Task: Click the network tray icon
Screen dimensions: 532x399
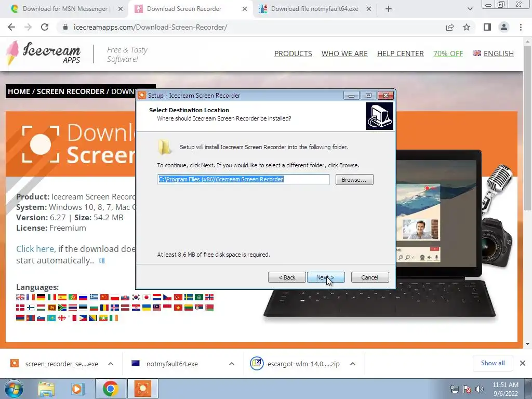Action: pyautogui.click(x=454, y=389)
